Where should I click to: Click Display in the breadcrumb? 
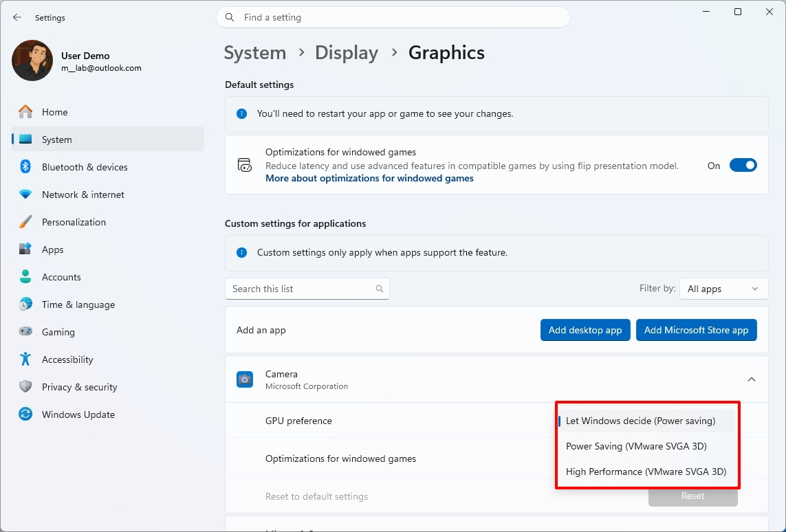(347, 53)
